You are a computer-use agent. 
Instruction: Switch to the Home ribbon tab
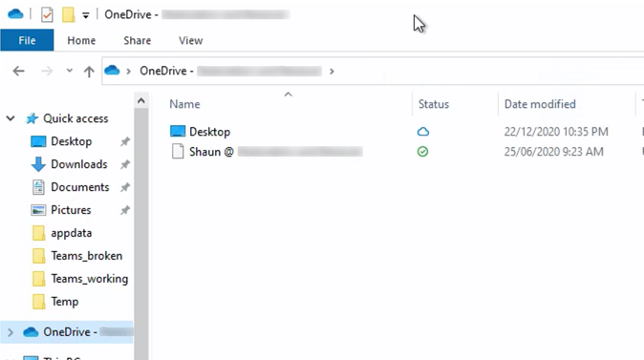[x=81, y=40]
